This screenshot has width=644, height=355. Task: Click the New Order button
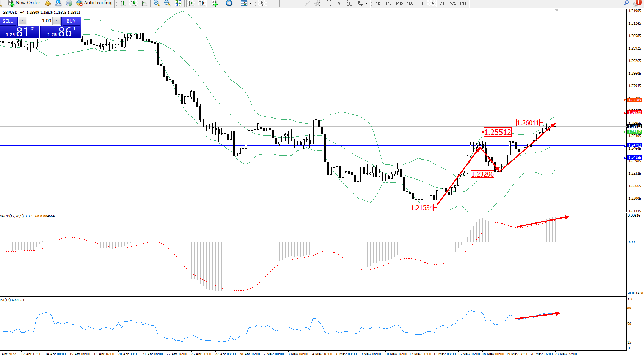24,3
